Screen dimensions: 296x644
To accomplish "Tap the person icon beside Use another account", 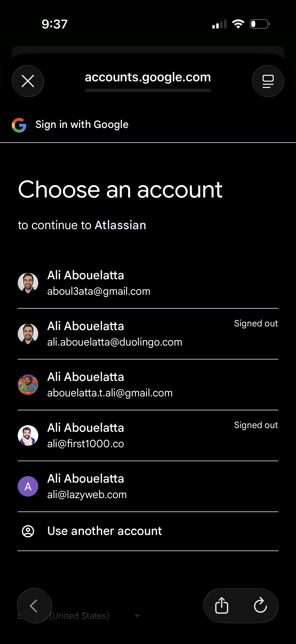I will (x=28, y=531).
